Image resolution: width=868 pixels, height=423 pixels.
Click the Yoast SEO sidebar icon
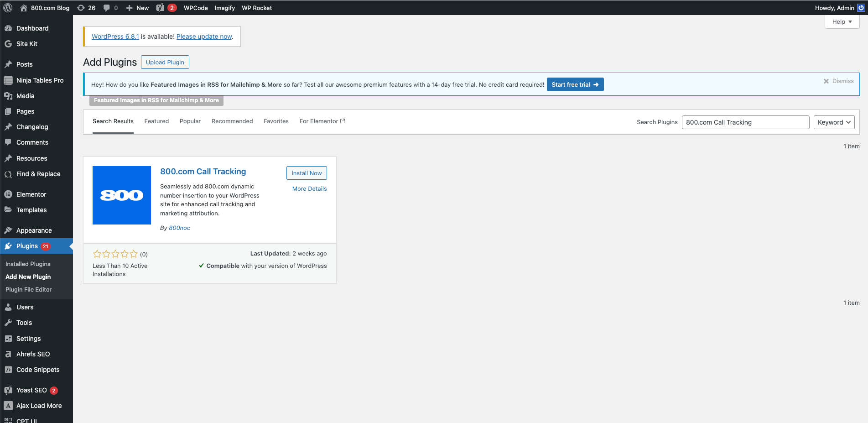pyautogui.click(x=8, y=390)
